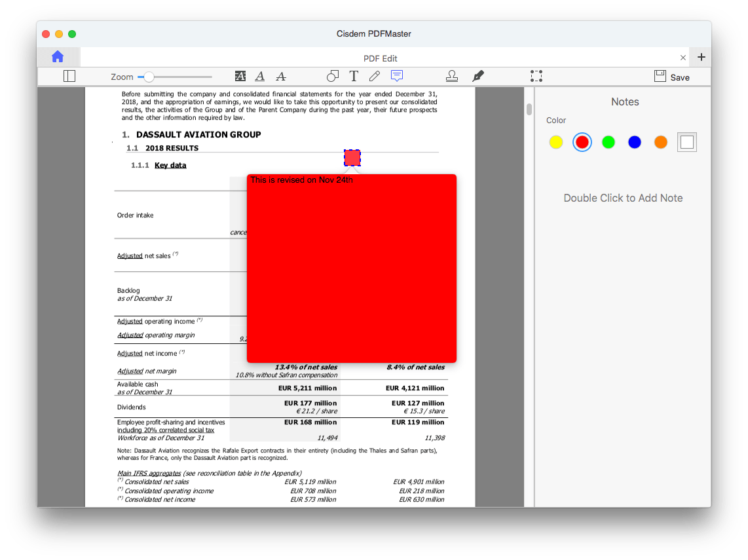
Task: Select the strikethrough text tool
Action: (281, 77)
